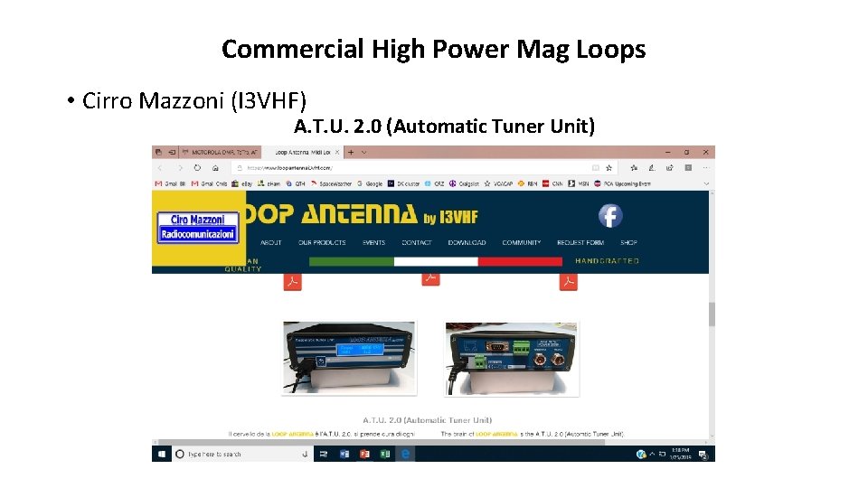Open the QRZ bookmark
The height and width of the screenshot is (488, 868).
coord(435,183)
